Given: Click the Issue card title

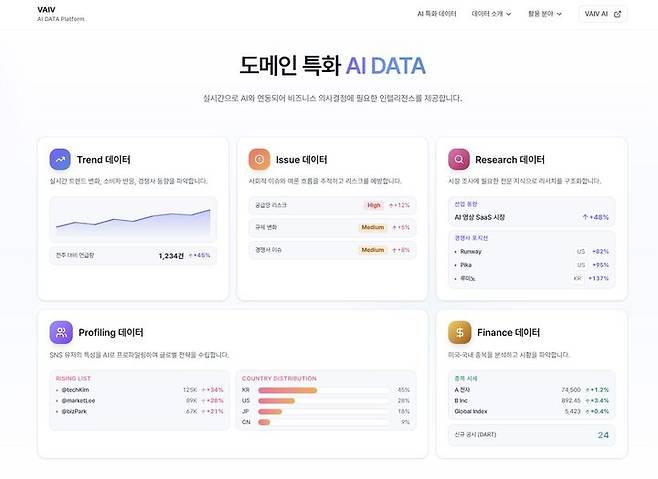Looking at the screenshot, I should coord(301,160).
